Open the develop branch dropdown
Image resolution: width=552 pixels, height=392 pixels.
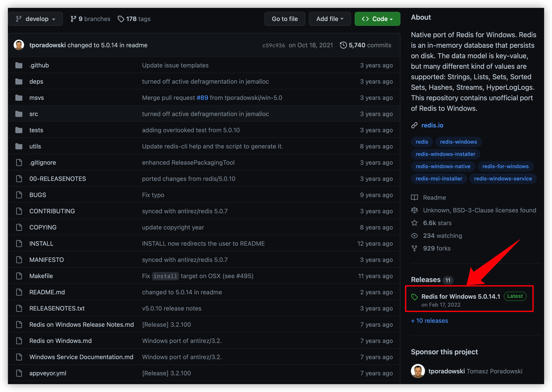pos(35,19)
